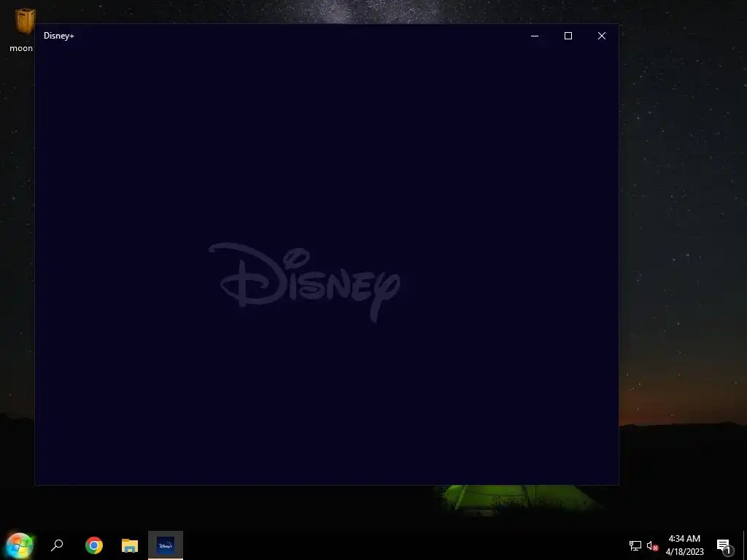The height and width of the screenshot is (560, 747).
Task: Select Disney+ app taskbar icon
Action: pyautogui.click(x=166, y=545)
